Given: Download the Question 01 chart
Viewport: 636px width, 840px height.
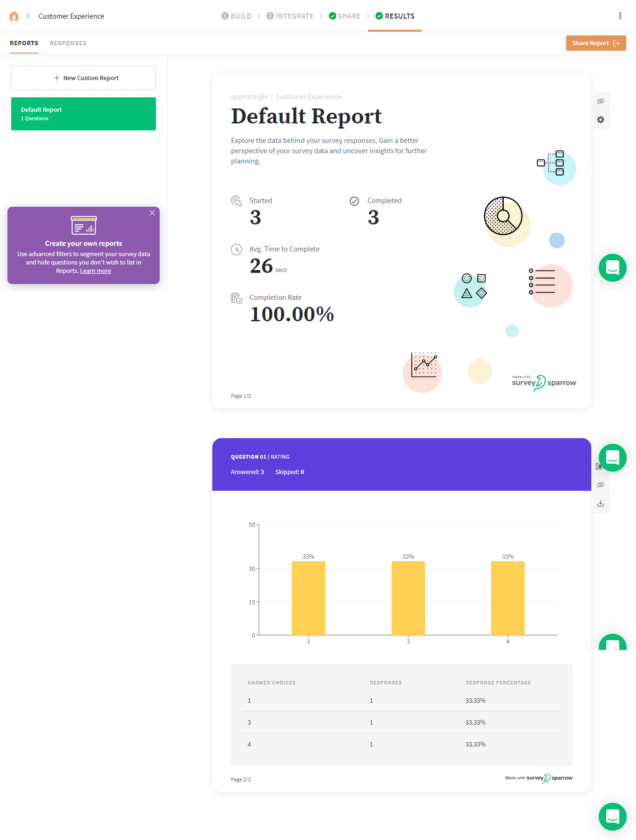Looking at the screenshot, I should [601, 503].
